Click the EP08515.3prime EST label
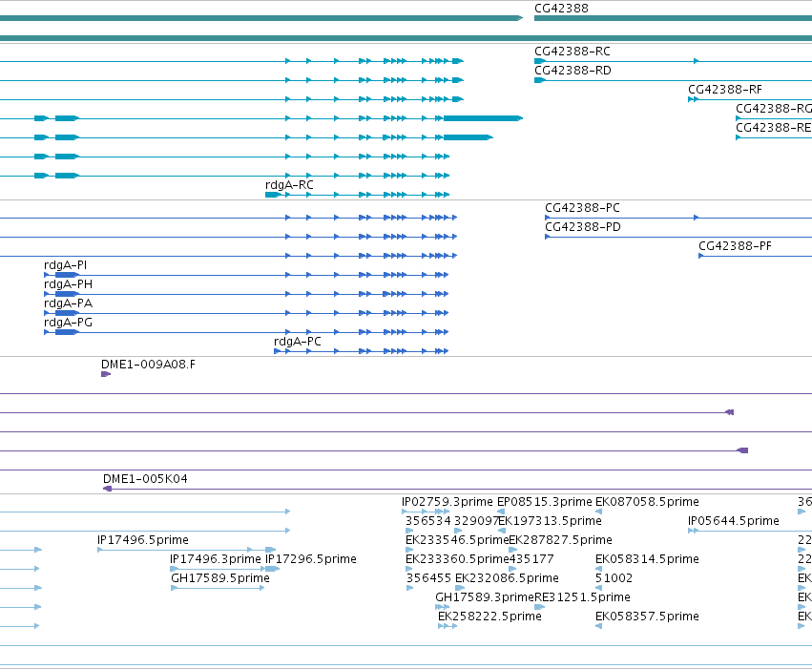 (x=545, y=502)
